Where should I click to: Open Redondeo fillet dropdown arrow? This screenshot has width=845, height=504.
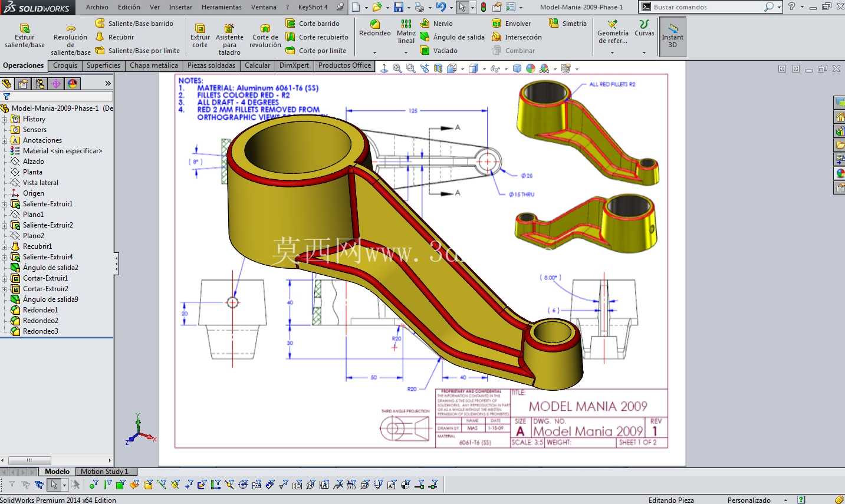(x=374, y=52)
